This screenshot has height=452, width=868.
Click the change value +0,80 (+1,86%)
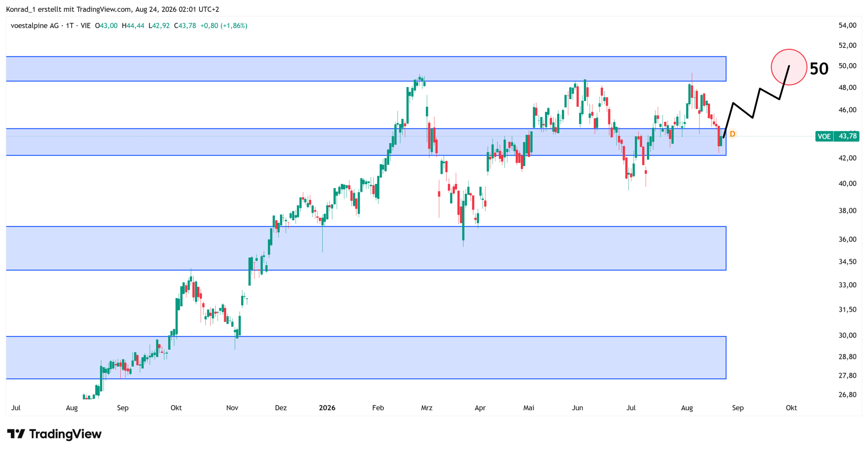pos(224,26)
